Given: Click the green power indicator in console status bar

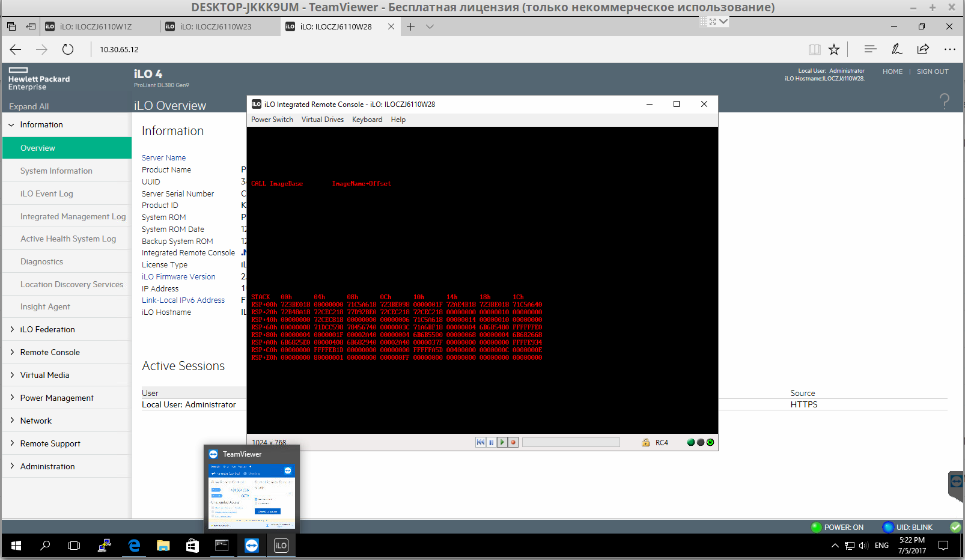Looking at the screenshot, I should tap(691, 442).
